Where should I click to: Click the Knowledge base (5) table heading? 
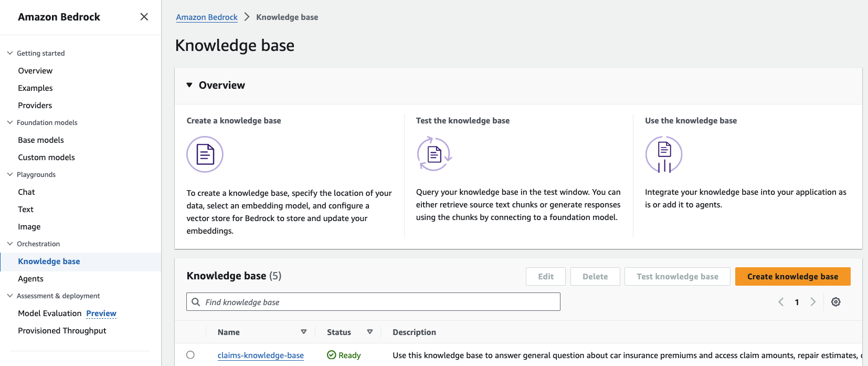[x=234, y=276]
